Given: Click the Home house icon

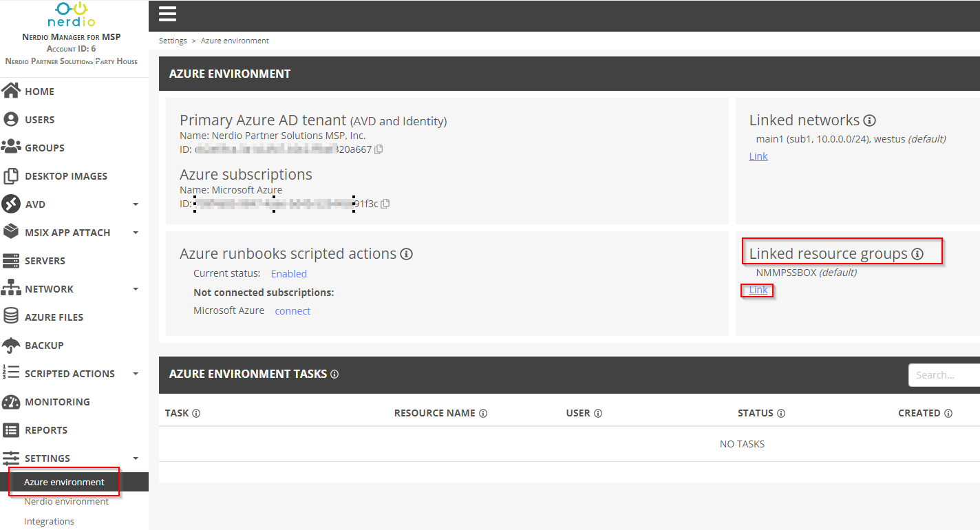Looking at the screenshot, I should 11,91.
